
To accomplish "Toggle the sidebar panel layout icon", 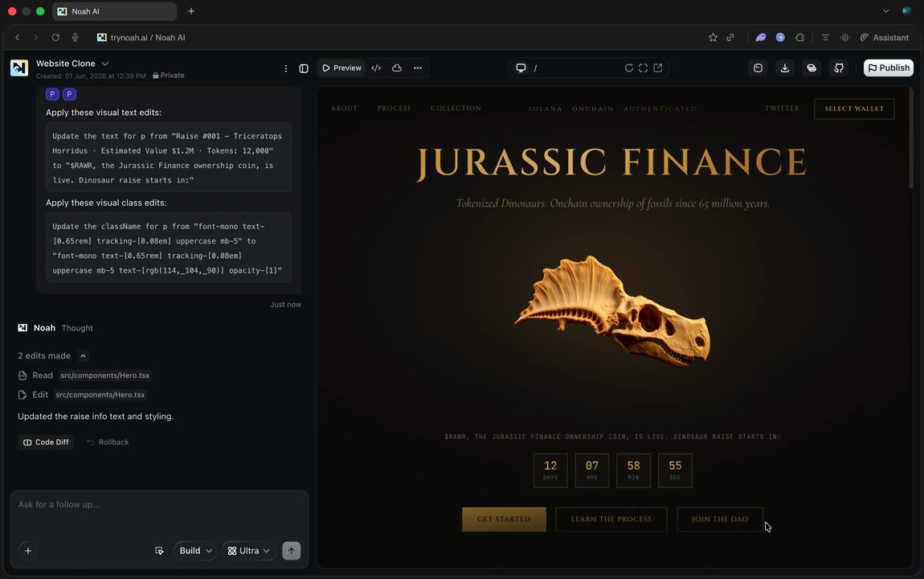I will point(304,68).
